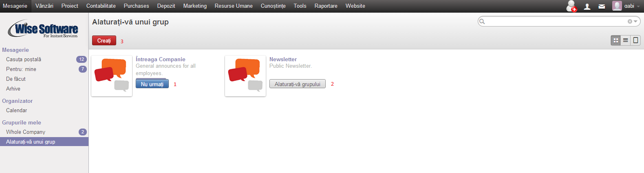Click the Alaturați-vă grupului button
Image resolution: width=644 pixels, height=173 pixels.
pyautogui.click(x=298, y=84)
